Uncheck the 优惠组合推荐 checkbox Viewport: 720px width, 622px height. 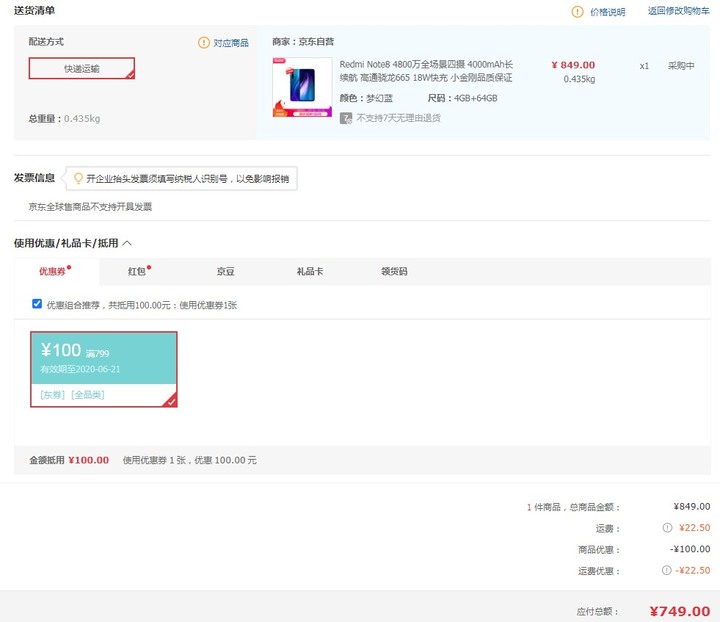coord(37,304)
